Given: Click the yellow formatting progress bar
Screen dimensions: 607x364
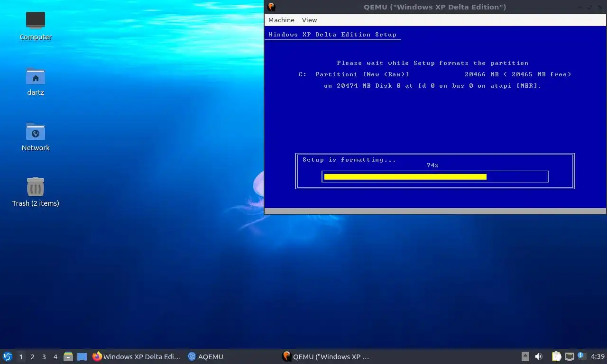Looking at the screenshot, I should 405,177.
